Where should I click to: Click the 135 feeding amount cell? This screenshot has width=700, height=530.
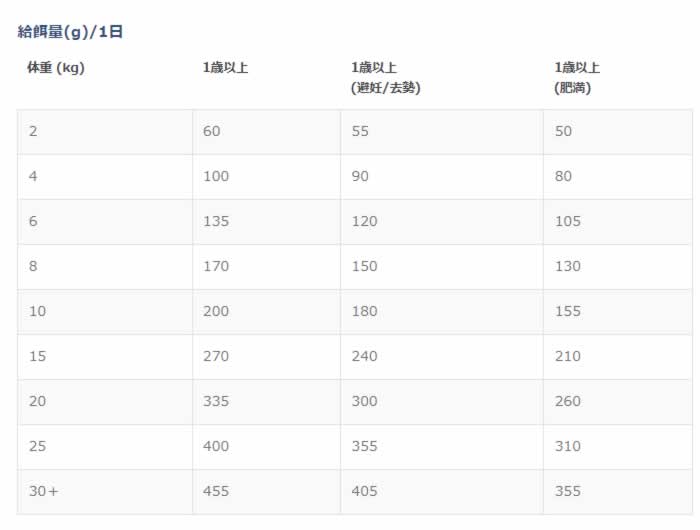215,221
